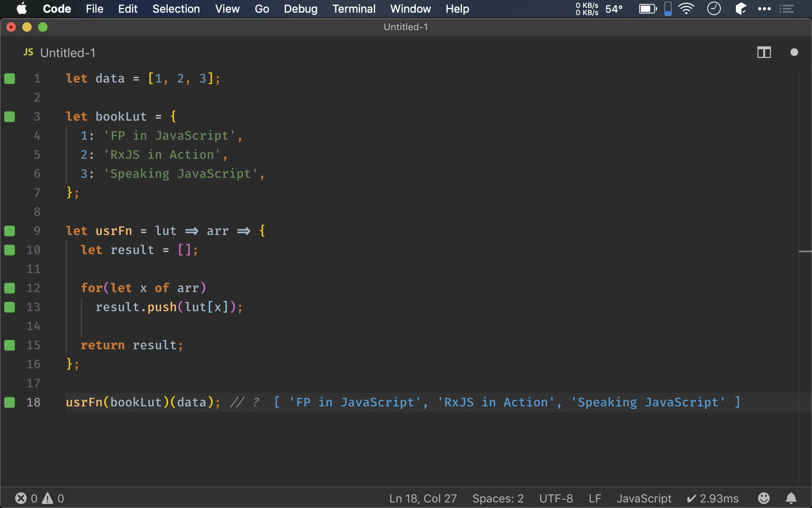This screenshot has width=812, height=508.
Task: Click 'FP in JavaScript' string on line 4
Action: point(169,136)
